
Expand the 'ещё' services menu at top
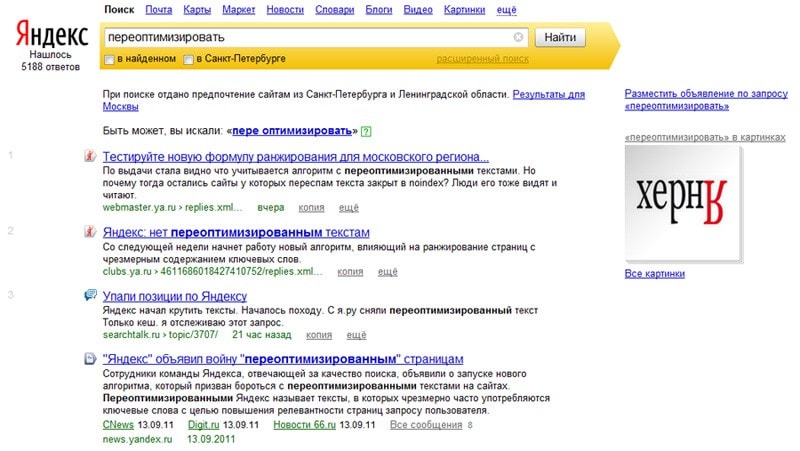click(x=506, y=10)
